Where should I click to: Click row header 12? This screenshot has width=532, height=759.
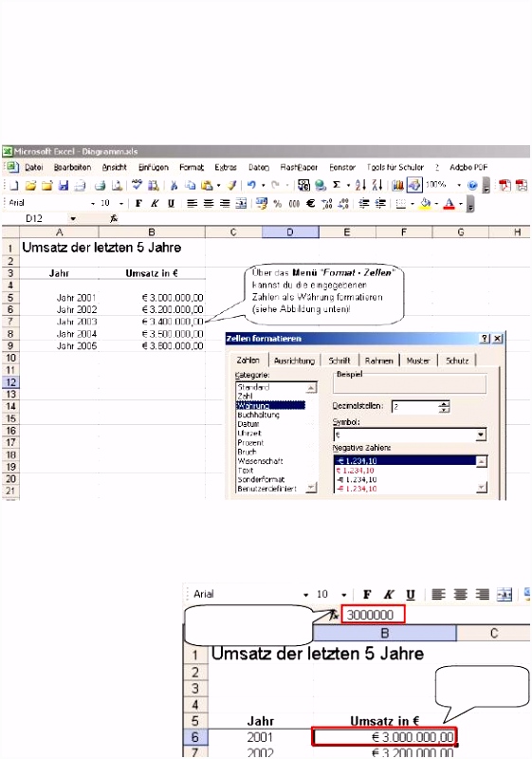10,382
